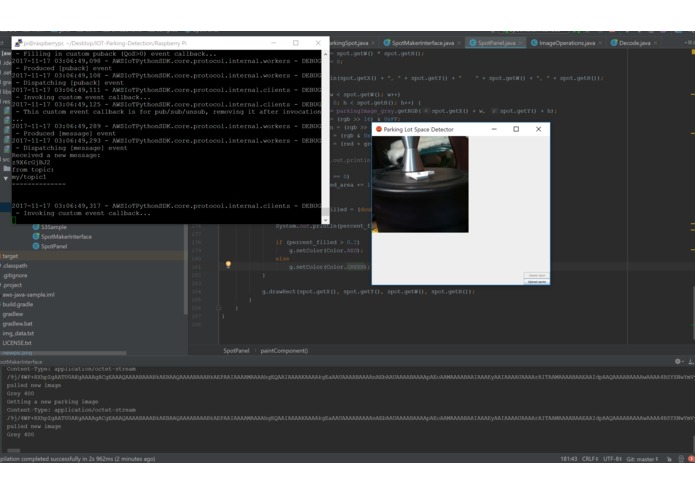Close the SpotPanel.java tab with its x
This screenshot has height=494, width=695.
click(520, 43)
